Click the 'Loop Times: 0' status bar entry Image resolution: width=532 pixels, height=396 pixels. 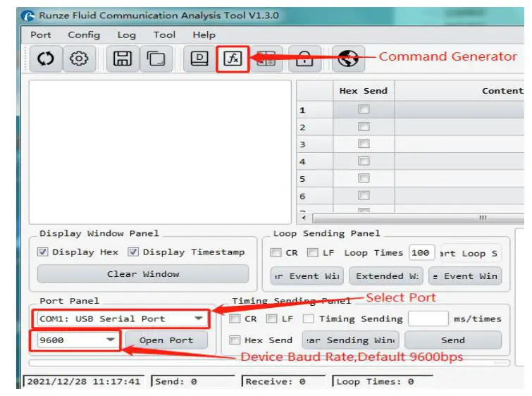tap(383, 381)
